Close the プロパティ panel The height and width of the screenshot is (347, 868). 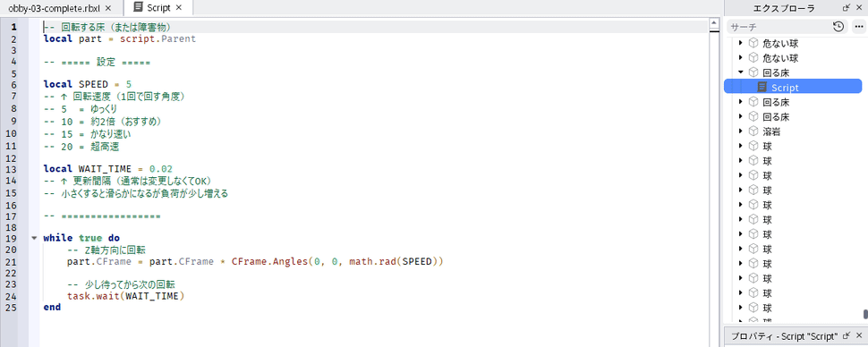pos(858,335)
